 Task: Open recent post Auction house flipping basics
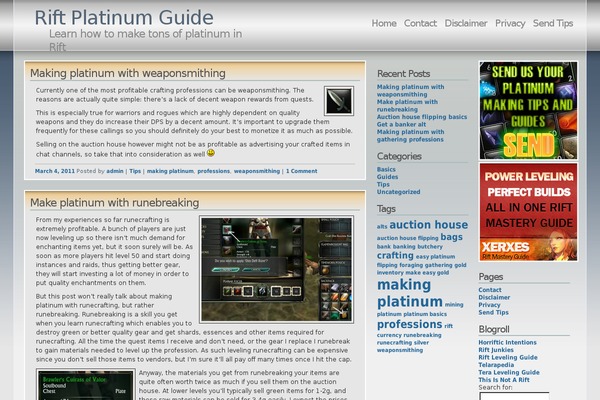tap(422, 117)
